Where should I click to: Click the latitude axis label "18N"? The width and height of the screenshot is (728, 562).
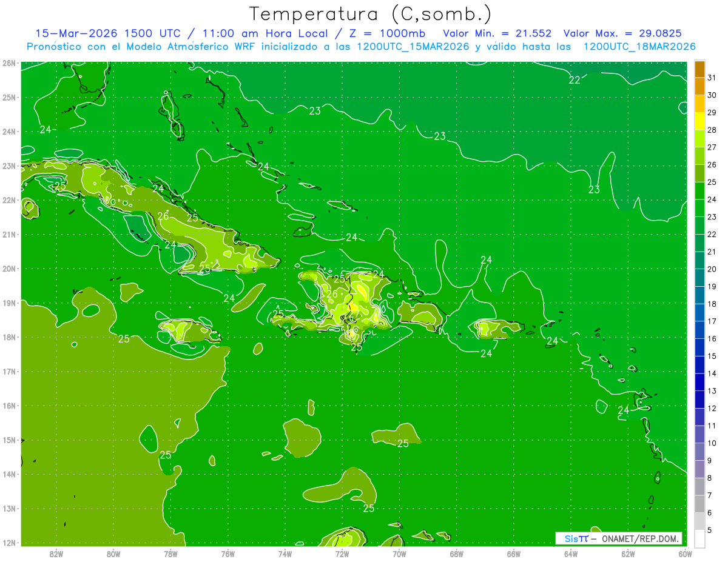[8, 337]
